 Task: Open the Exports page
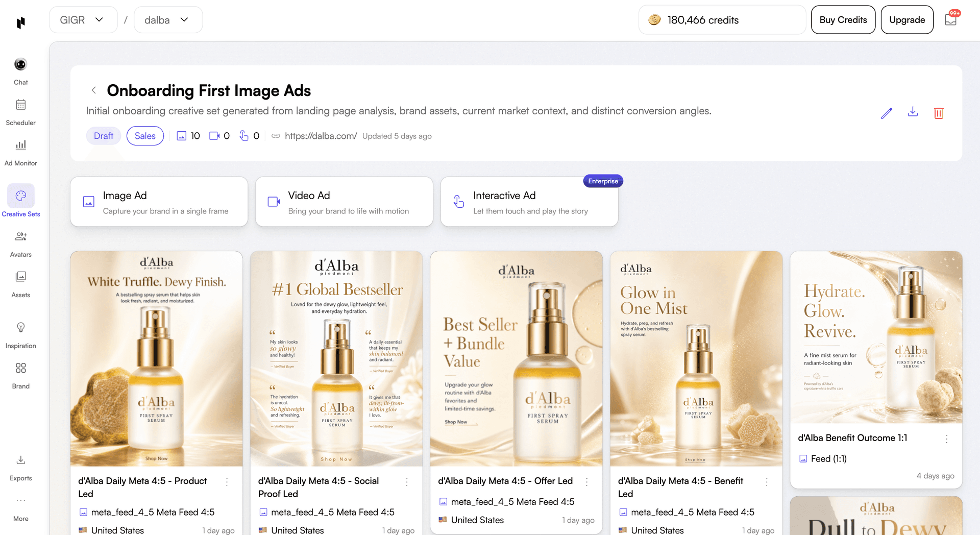[20, 467]
